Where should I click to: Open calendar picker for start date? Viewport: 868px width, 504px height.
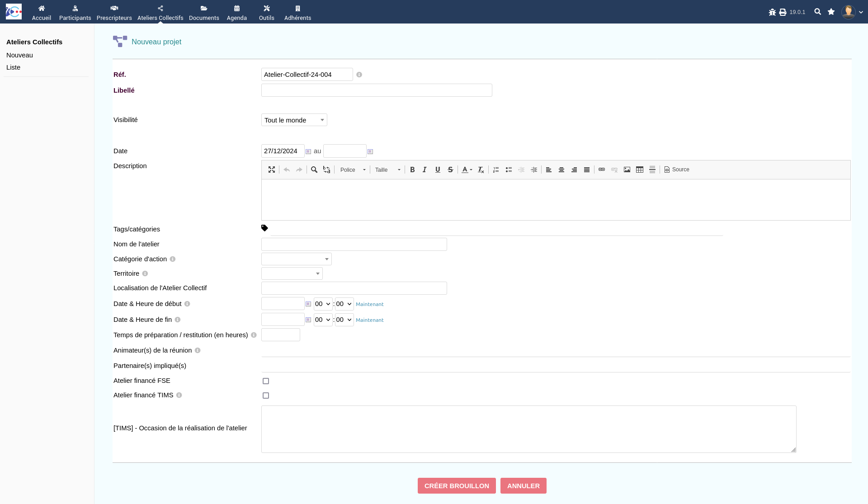coord(308,151)
